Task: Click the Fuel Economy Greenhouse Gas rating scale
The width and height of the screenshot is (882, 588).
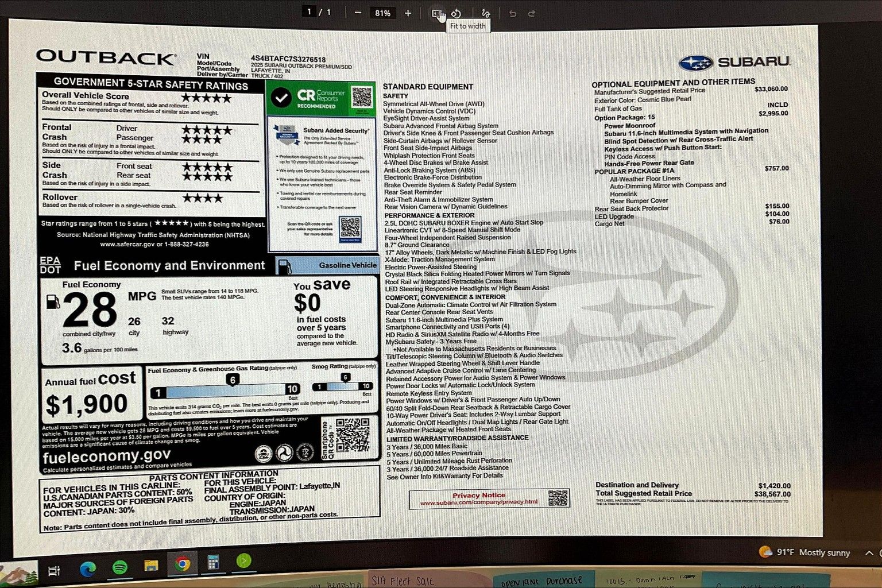Action: pyautogui.click(x=225, y=390)
